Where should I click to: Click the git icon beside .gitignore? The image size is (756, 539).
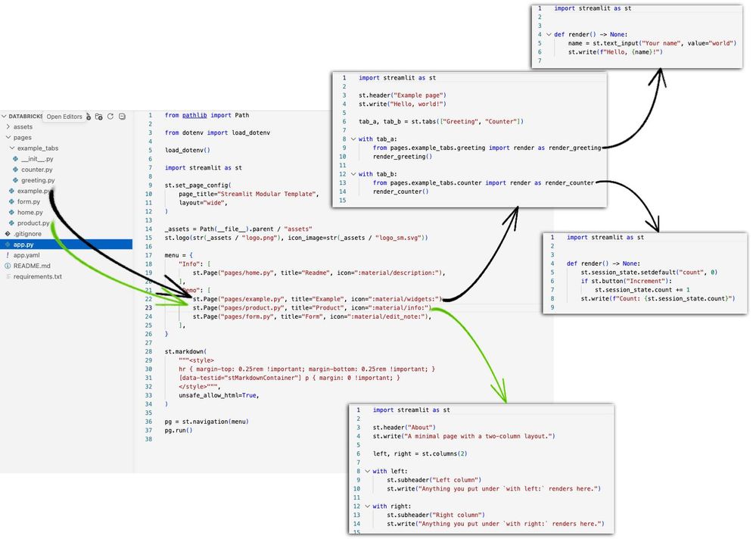click(x=8, y=233)
